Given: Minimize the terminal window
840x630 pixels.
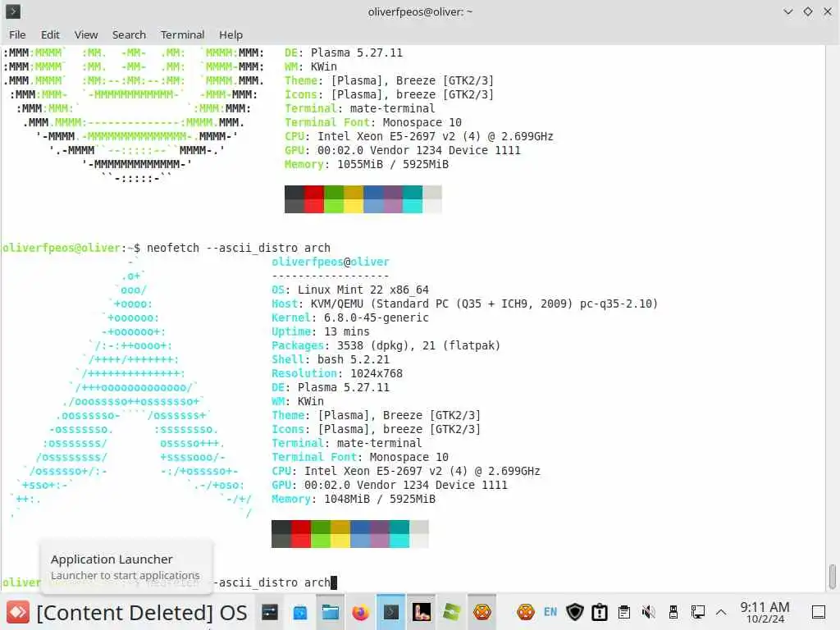Looking at the screenshot, I should (x=788, y=11).
